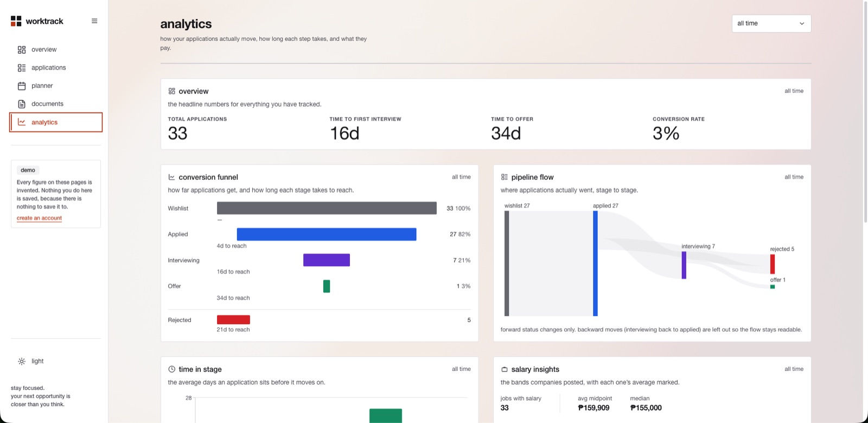Click the salary insights briefcase icon
This screenshot has width=868, height=423.
click(505, 369)
